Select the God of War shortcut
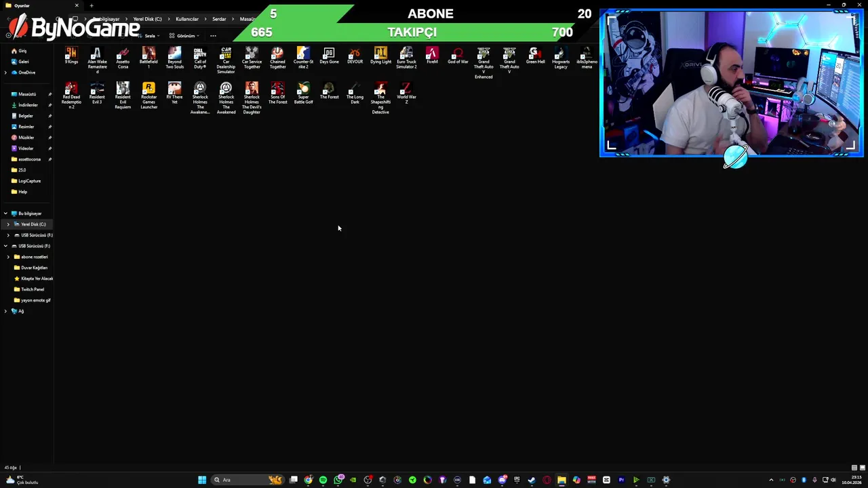Image resolution: width=868 pixels, height=488 pixels. [x=458, y=56]
